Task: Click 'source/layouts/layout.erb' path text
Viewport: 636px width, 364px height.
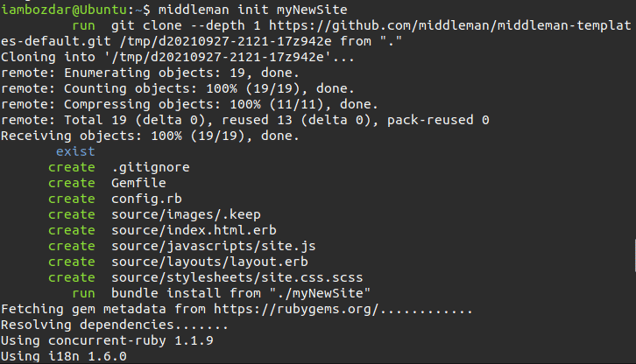Action: click(209, 262)
